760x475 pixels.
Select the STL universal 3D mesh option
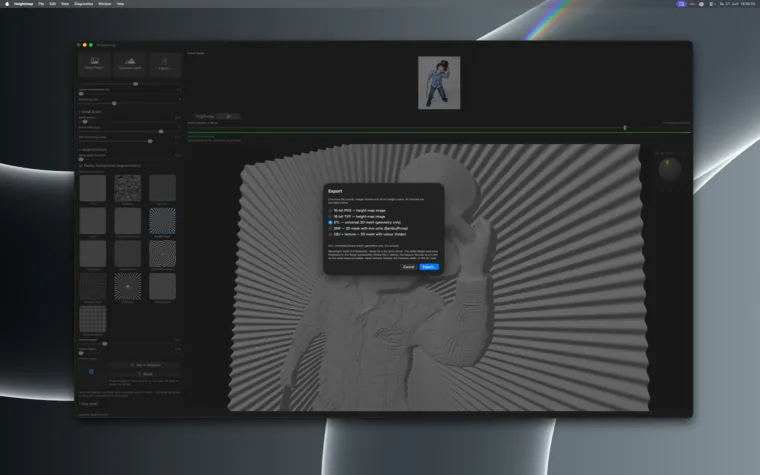(x=364, y=222)
